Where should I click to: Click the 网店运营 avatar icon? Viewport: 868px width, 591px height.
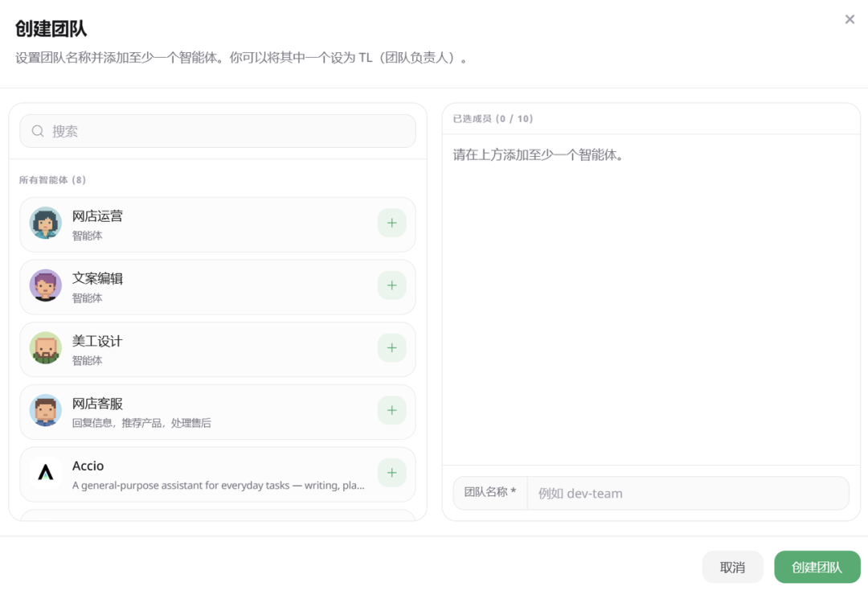tap(45, 223)
